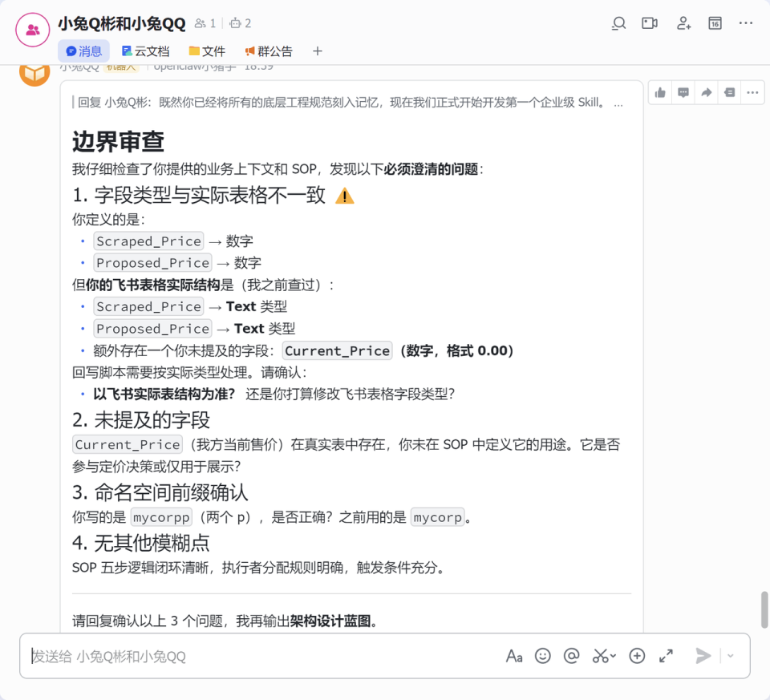Viewport: 770px width, 700px height.
Task: Open text formatting with the Aa icon
Action: click(x=514, y=656)
